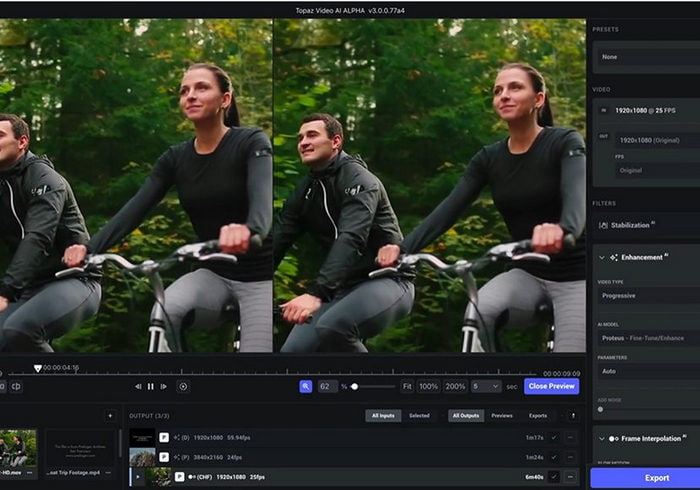The height and width of the screenshot is (490, 700).
Task: Step forward one frame in the preview
Action: pos(164,386)
